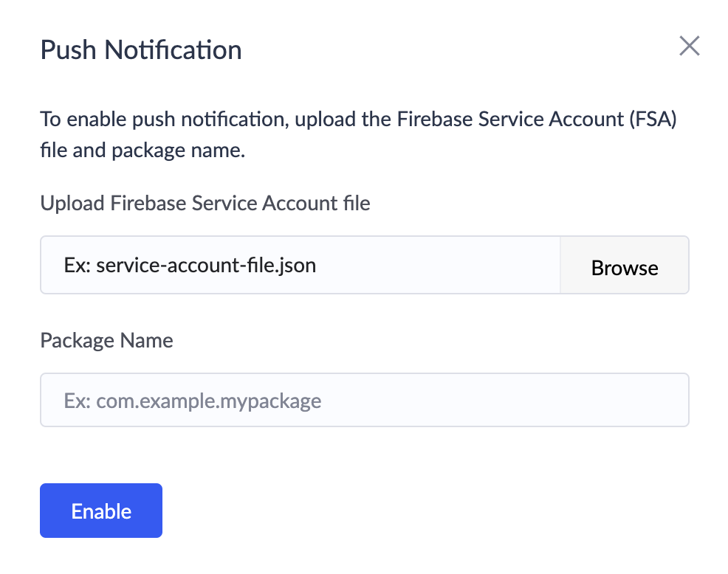
Task: Click inside the package name text box
Action: coord(364,400)
